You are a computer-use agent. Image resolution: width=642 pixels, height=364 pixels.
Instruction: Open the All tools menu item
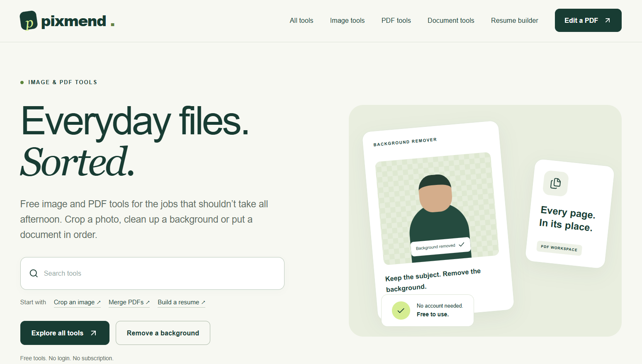[x=302, y=20]
